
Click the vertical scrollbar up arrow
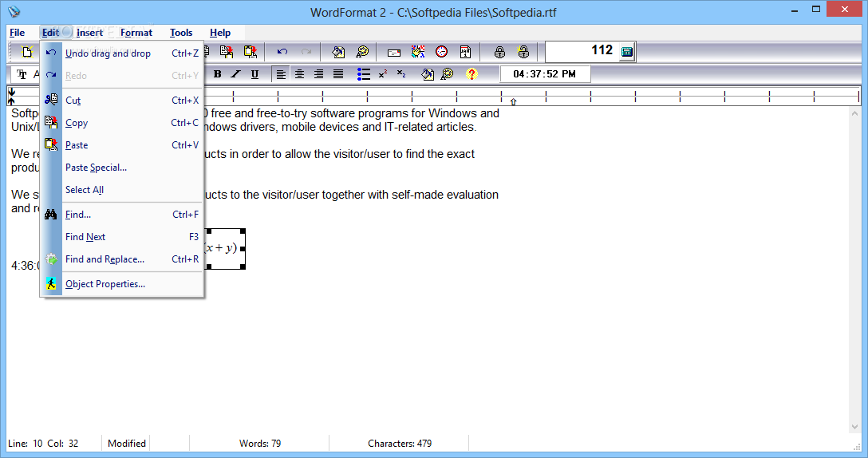[x=854, y=113]
